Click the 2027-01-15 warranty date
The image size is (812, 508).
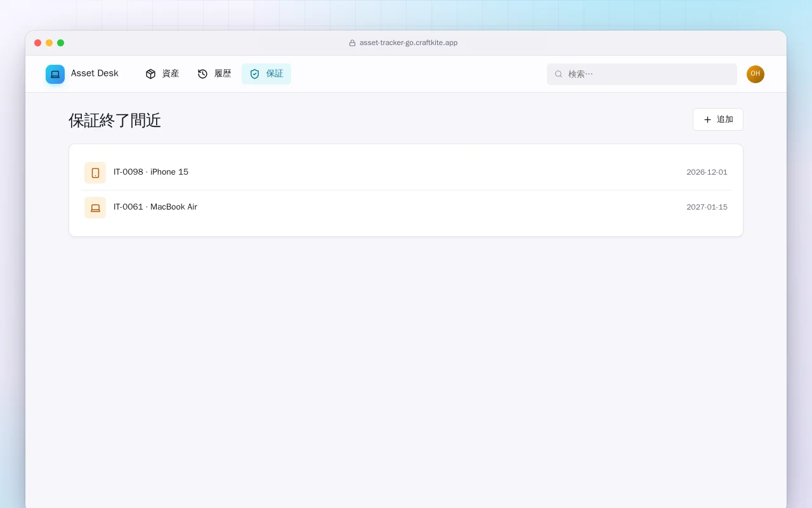[x=707, y=208]
